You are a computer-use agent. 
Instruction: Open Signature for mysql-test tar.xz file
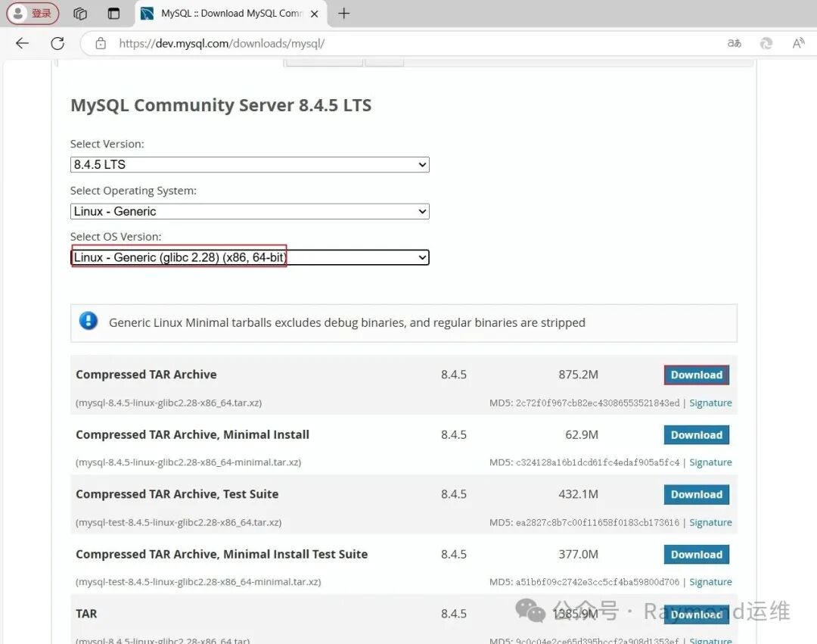point(710,522)
